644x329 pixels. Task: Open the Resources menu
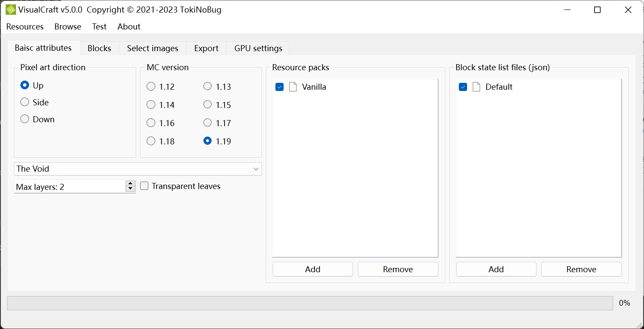tap(25, 26)
